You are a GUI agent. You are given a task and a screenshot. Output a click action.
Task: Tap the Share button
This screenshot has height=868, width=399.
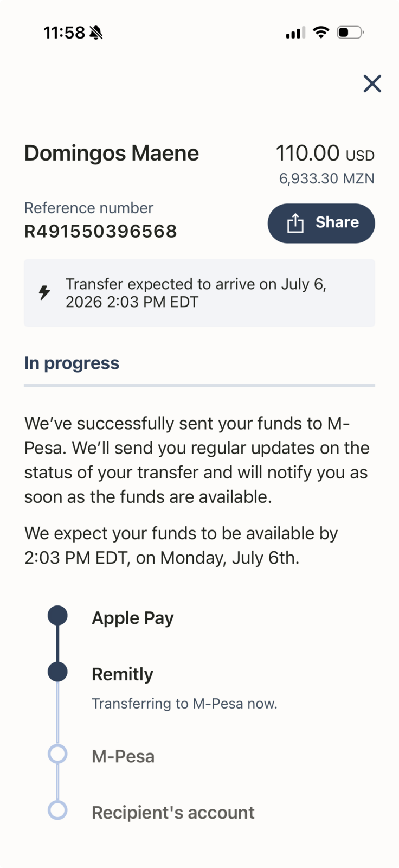321,223
